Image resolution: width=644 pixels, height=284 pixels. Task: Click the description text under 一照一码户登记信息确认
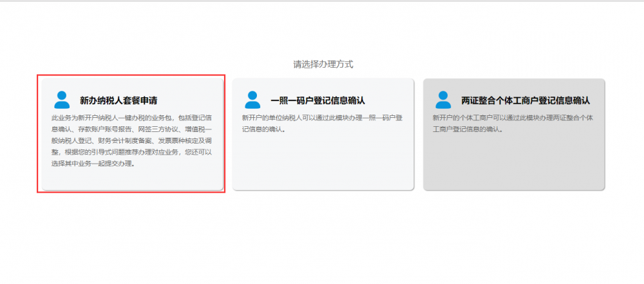pos(322,124)
